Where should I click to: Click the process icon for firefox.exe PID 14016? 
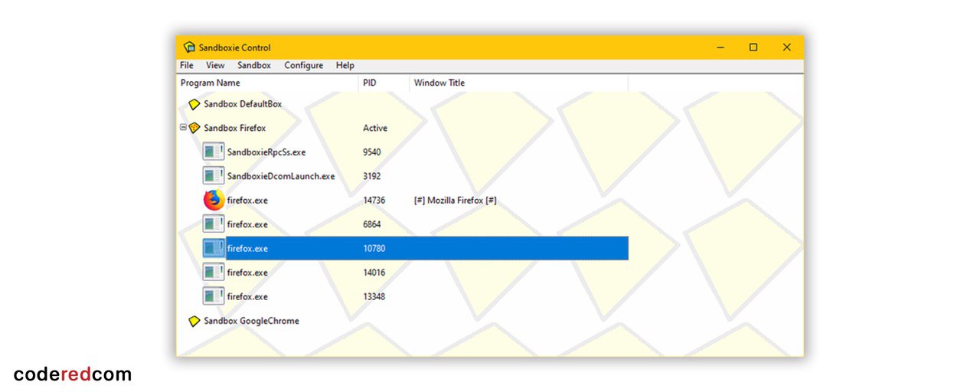214,272
